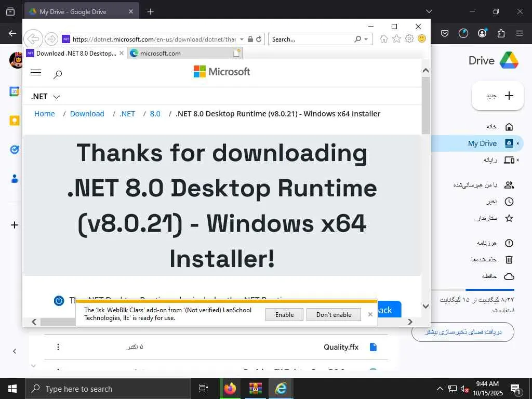This screenshot has height=399, width=532.
Task: Expand Computers tree arrow in Drive sidebar
Action: [x=518, y=160]
